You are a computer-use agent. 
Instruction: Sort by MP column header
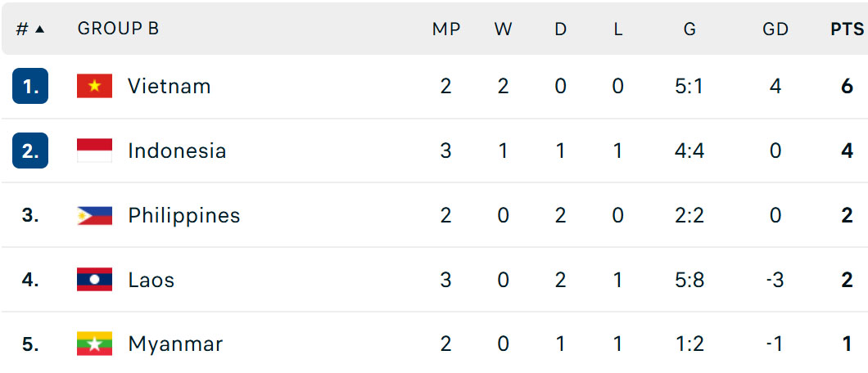pyautogui.click(x=446, y=29)
